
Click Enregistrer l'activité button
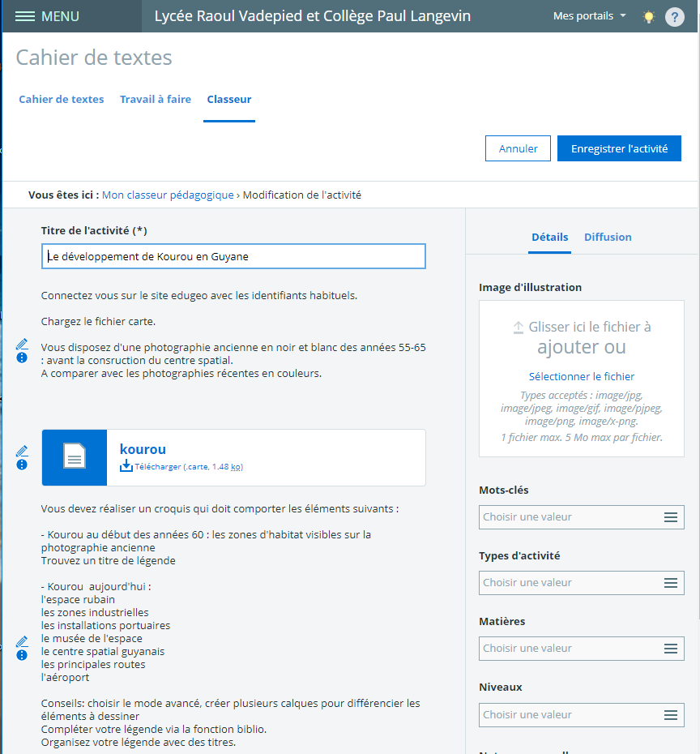619,148
